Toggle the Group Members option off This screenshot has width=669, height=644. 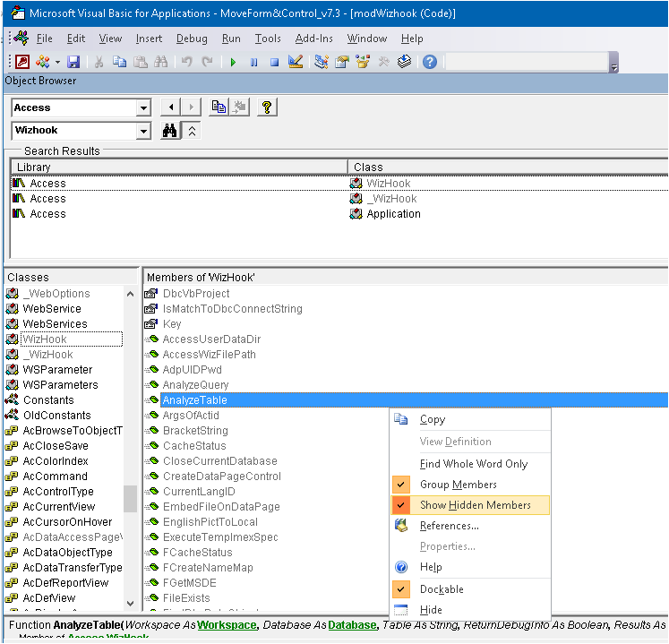coord(458,485)
